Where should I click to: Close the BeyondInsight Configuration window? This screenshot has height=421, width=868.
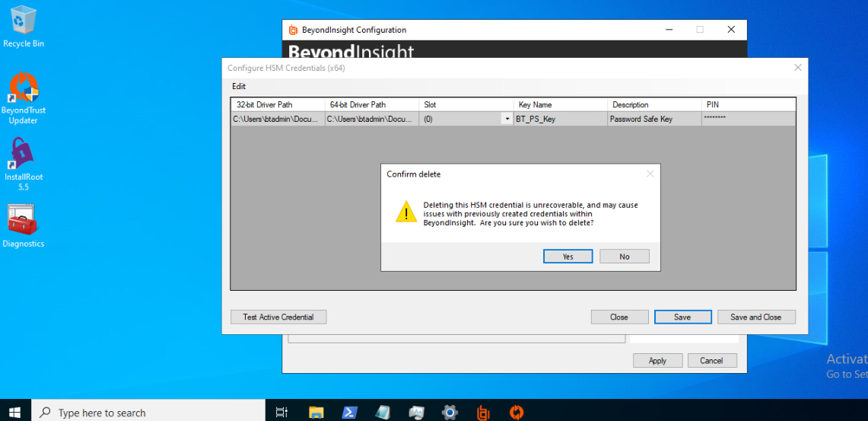(731, 30)
